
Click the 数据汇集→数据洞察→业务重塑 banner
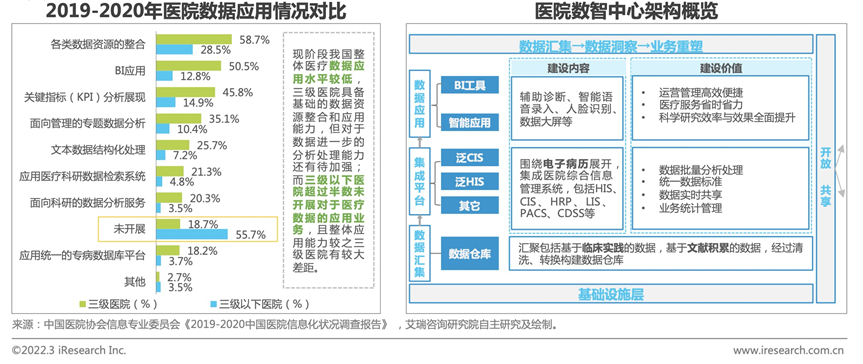610,45
